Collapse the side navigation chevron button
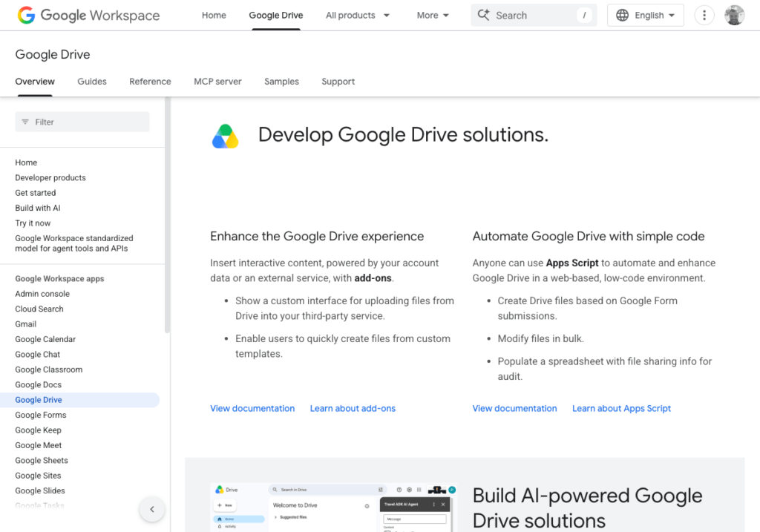The height and width of the screenshot is (532, 760). point(152,509)
